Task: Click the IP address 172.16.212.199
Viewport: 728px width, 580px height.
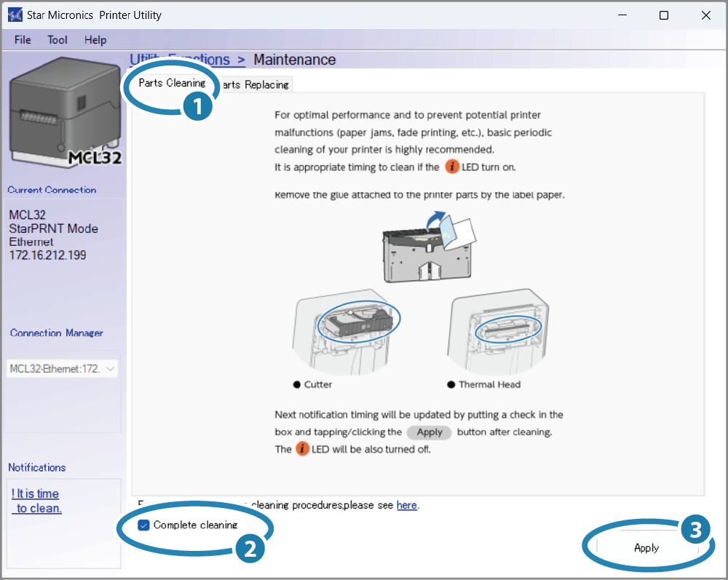Action: coord(48,255)
